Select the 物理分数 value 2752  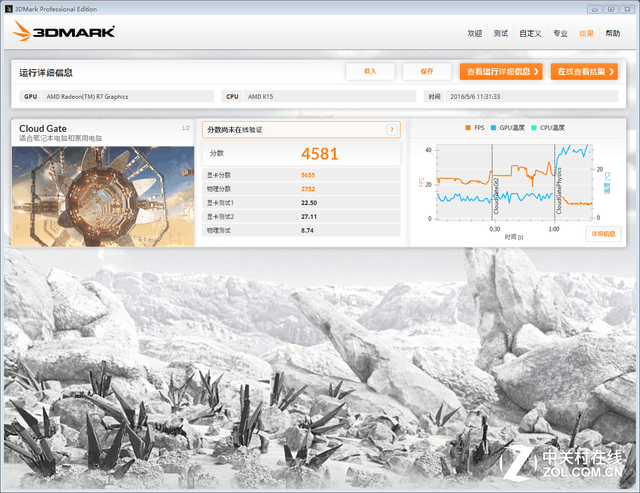[308, 189]
